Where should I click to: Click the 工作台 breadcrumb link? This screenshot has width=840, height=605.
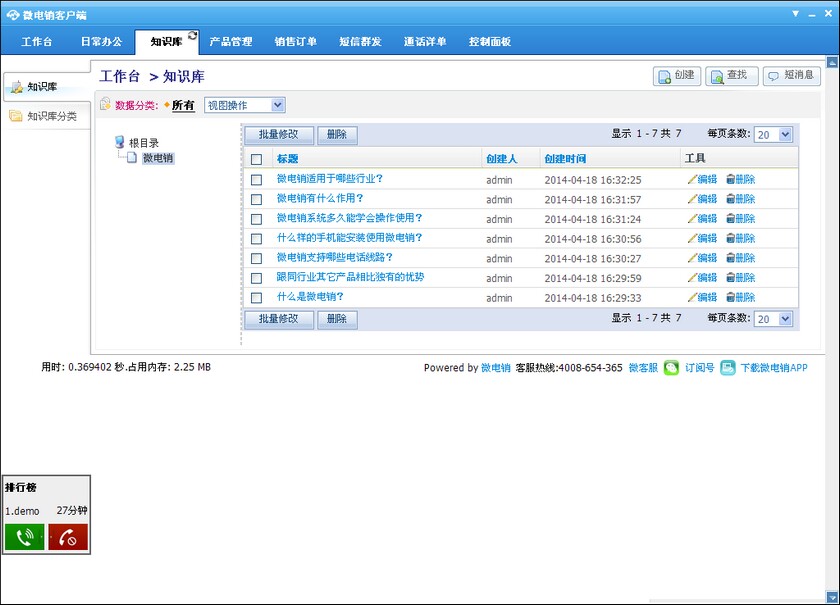(x=119, y=77)
